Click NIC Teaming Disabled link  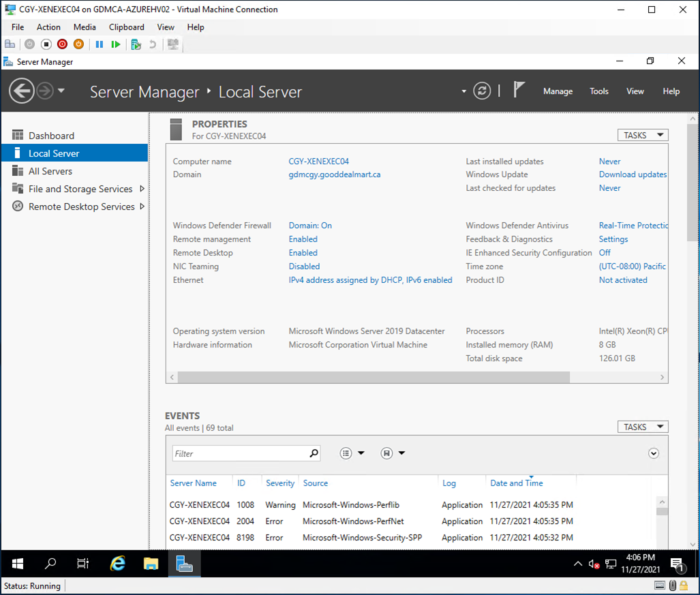304,266
